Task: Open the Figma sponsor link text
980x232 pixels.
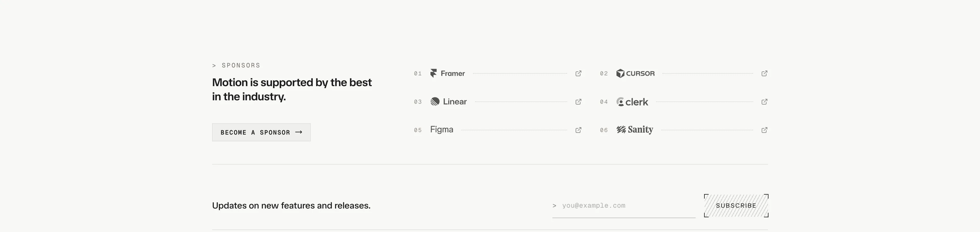Action: (x=442, y=130)
